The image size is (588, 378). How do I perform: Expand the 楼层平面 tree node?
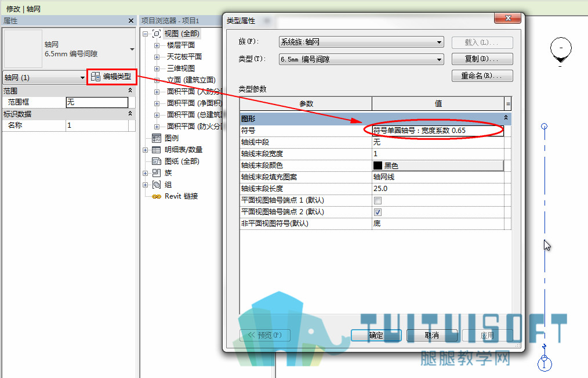click(x=157, y=45)
